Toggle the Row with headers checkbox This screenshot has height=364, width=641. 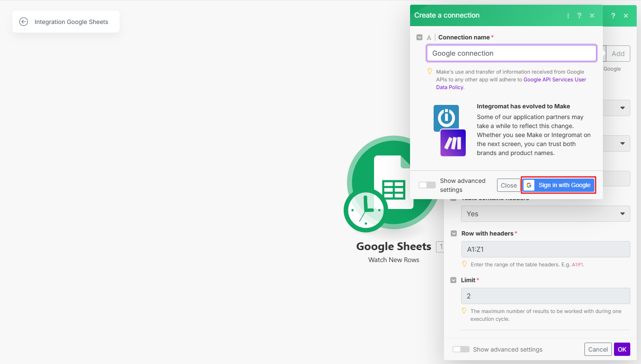tap(454, 233)
